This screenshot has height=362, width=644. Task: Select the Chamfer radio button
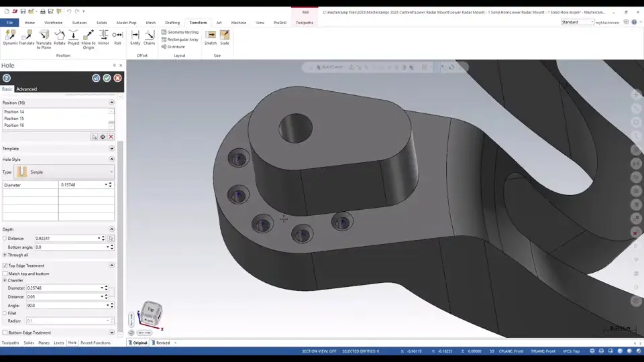tap(5, 280)
